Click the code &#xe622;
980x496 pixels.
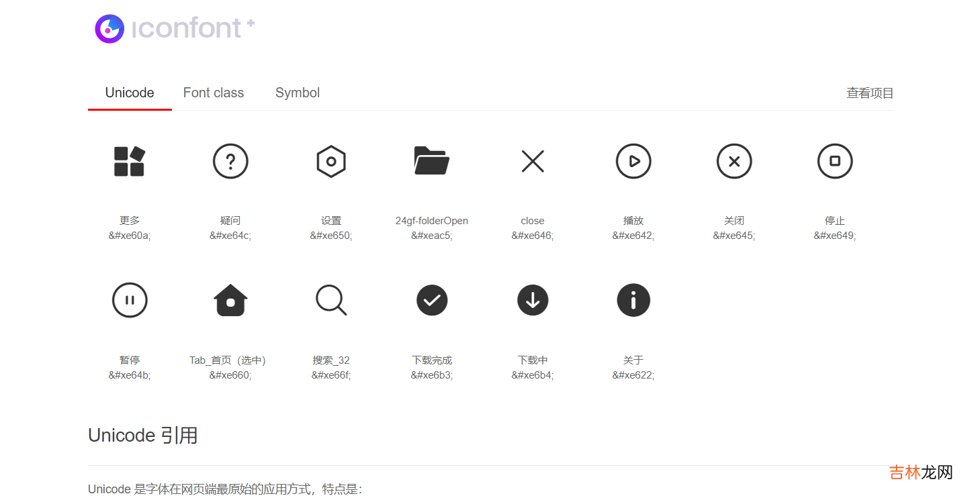pos(633,375)
